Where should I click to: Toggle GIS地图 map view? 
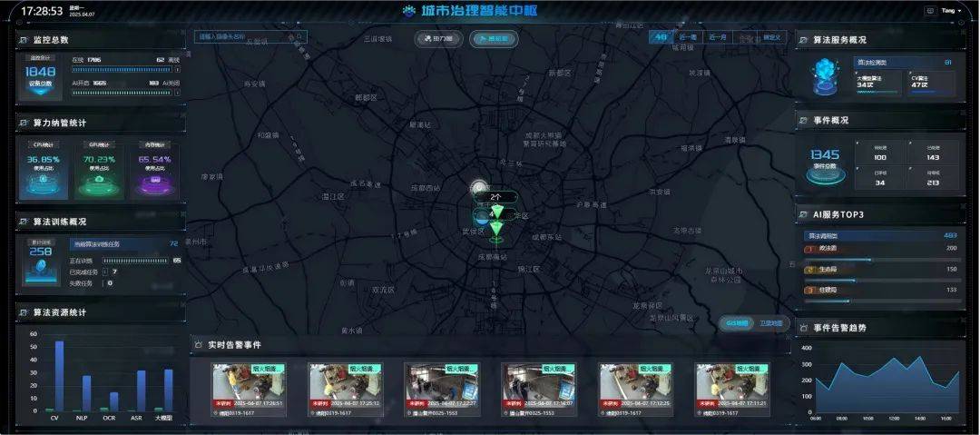[736, 322]
